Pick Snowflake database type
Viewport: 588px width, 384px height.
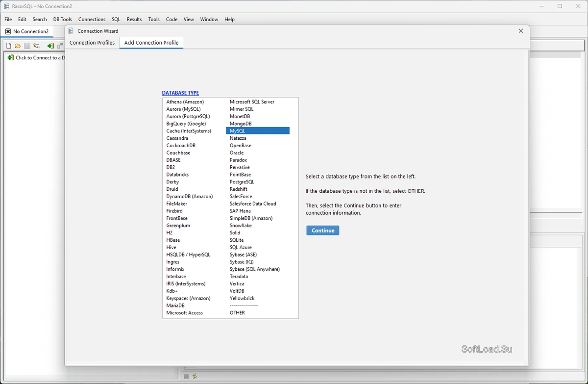pyautogui.click(x=241, y=226)
